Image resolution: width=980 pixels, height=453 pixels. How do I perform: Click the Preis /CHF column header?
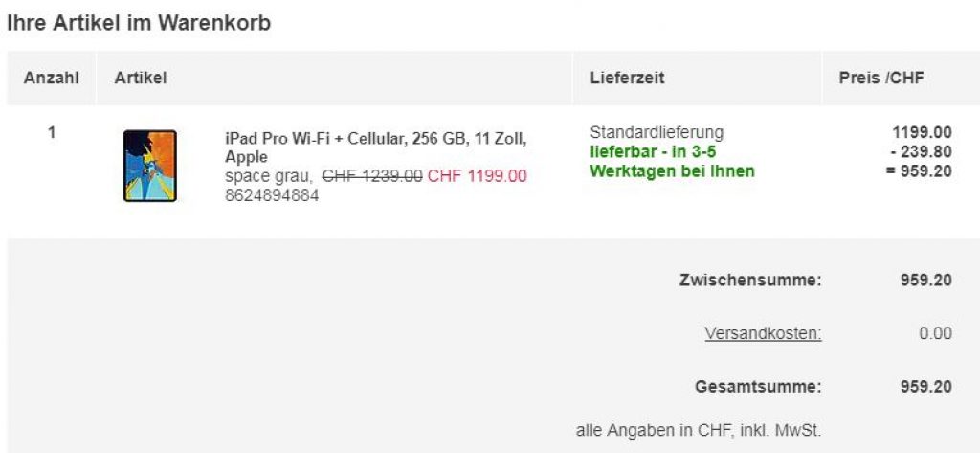(x=881, y=78)
